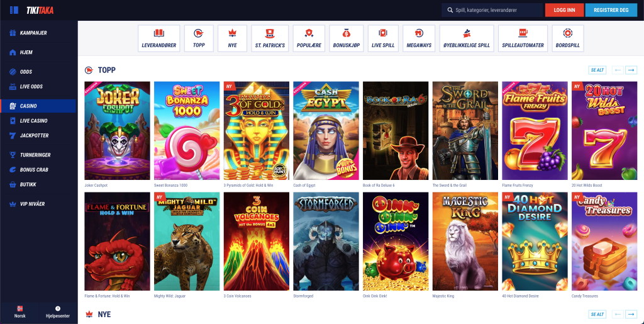Open the Oink Oink Oink! game thumbnail
This screenshot has height=324, width=644.
(396, 242)
